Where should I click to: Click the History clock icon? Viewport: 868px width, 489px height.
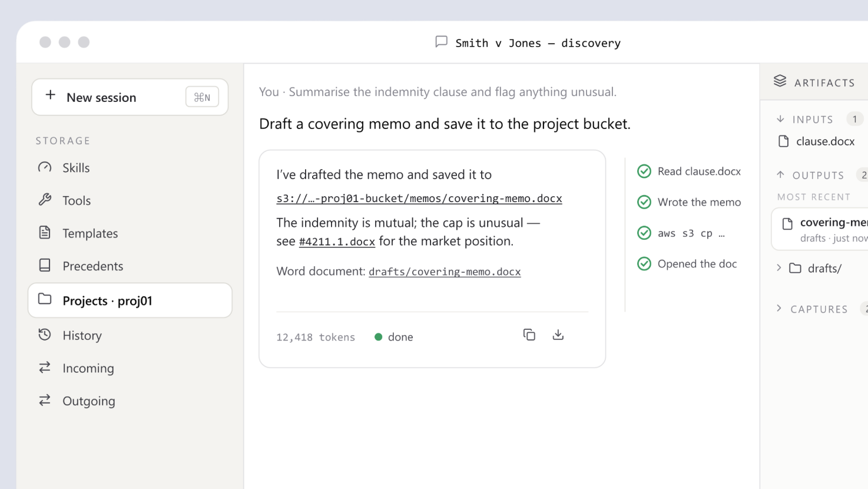click(x=45, y=335)
